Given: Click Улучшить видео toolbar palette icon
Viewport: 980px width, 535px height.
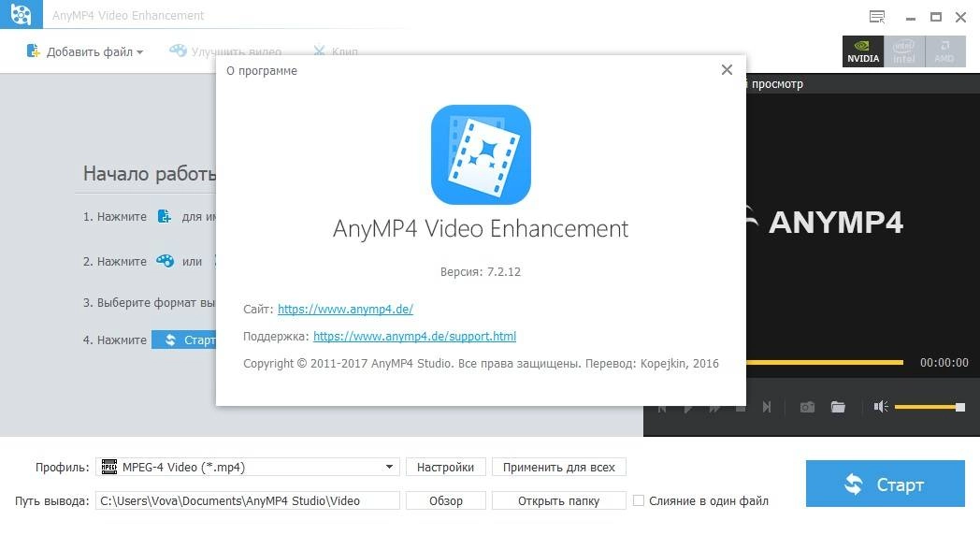Looking at the screenshot, I should pyautogui.click(x=178, y=51).
